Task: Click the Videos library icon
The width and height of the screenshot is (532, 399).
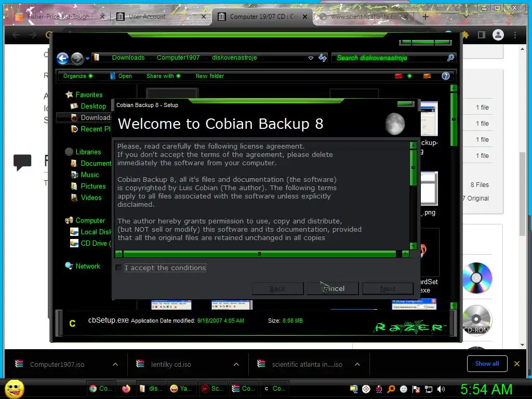Action: coord(74,197)
